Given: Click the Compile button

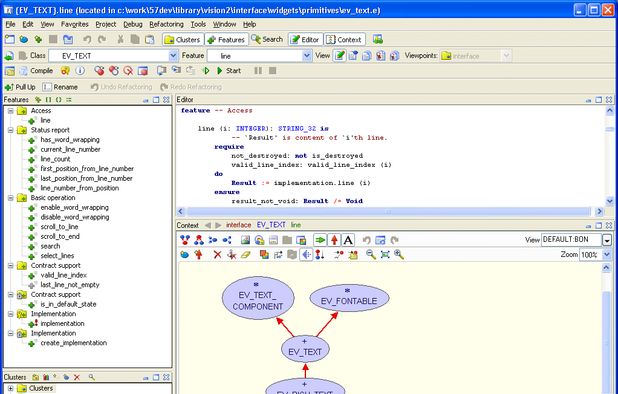Looking at the screenshot, I should pyautogui.click(x=36, y=71).
